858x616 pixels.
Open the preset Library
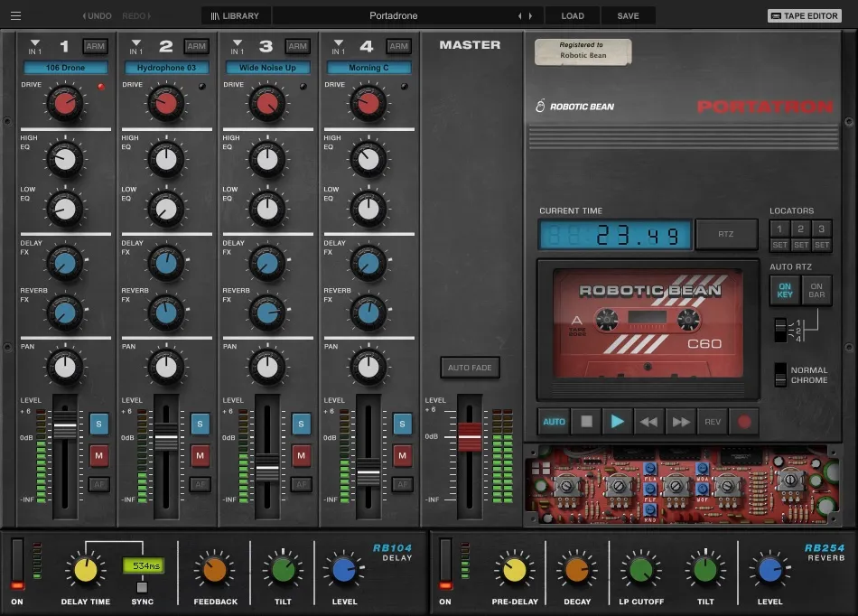click(x=236, y=16)
